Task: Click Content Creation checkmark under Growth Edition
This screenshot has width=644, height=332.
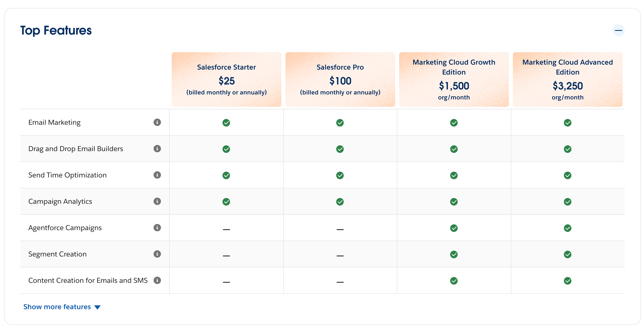Action: [454, 281]
